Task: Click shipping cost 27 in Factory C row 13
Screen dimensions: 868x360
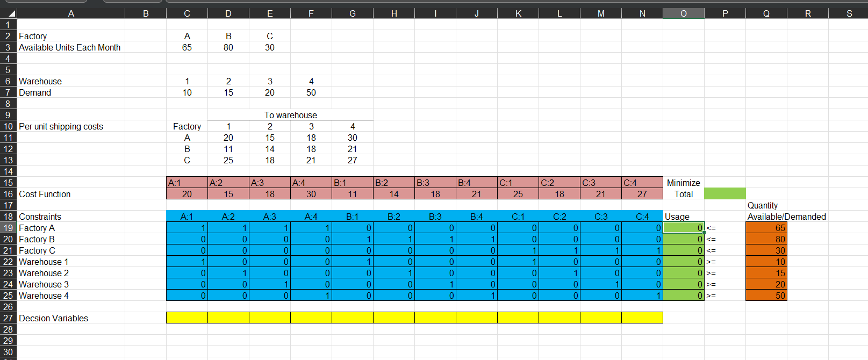Action: (353, 160)
